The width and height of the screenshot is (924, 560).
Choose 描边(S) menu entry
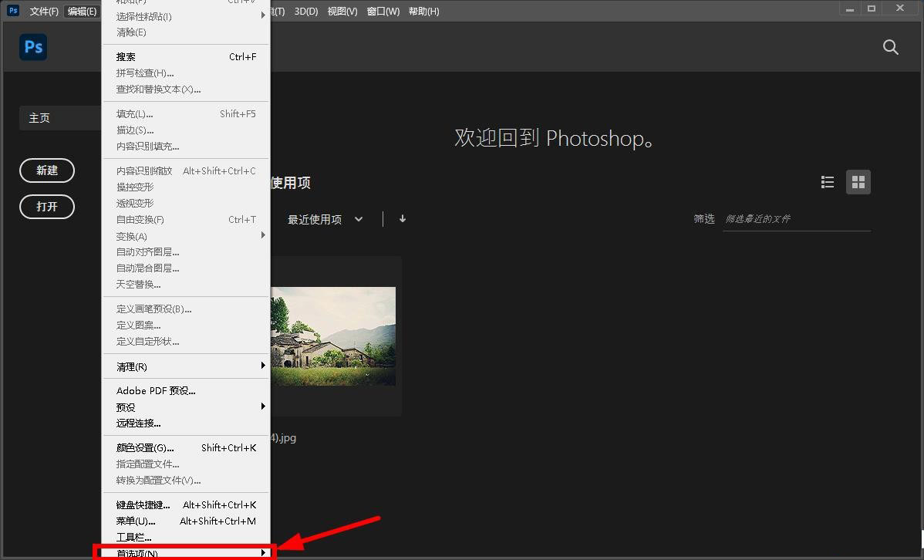point(186,130)
